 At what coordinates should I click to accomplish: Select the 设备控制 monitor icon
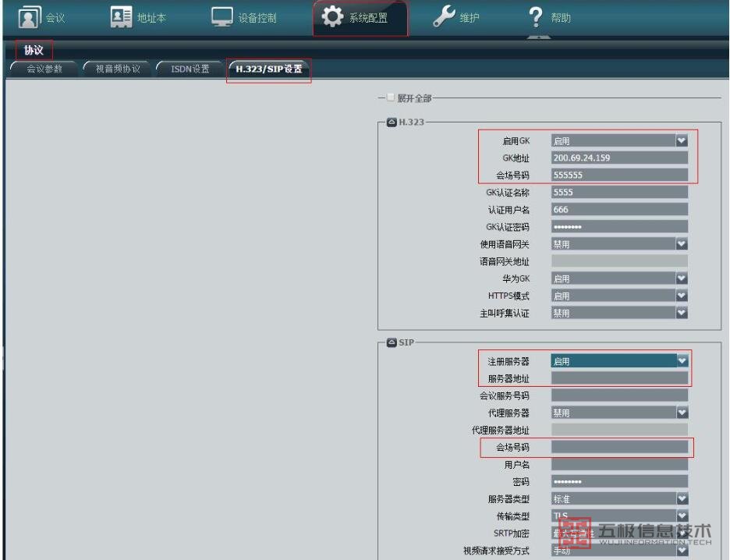[222, 17]
